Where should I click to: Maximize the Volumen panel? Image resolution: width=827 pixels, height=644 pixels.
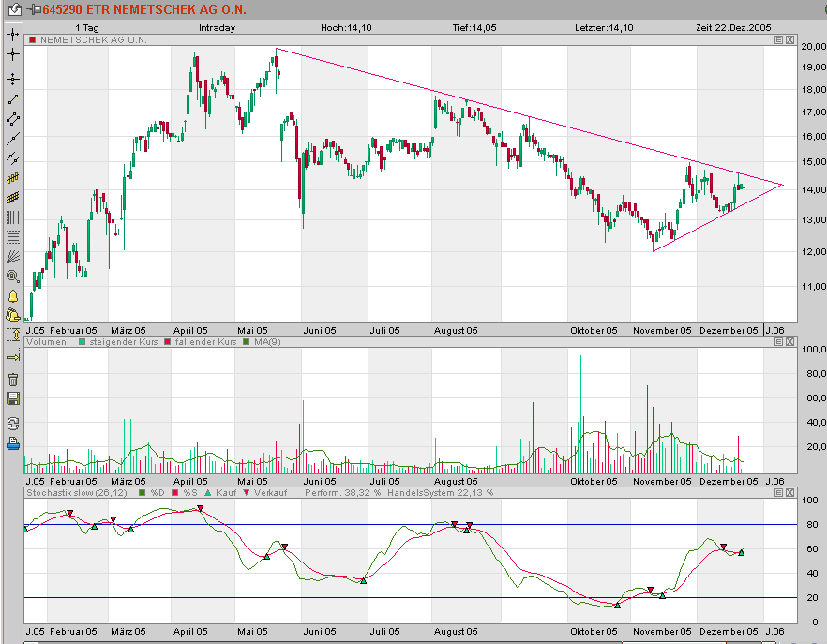(779, 343)
